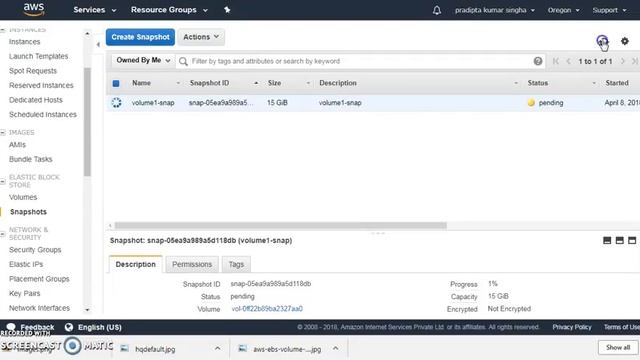Open Volumes in the sidebar

click(x=23, y=197)
